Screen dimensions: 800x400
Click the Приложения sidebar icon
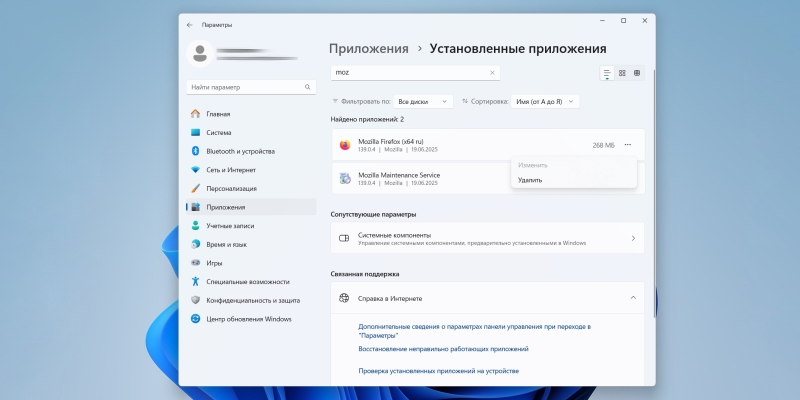195,207
